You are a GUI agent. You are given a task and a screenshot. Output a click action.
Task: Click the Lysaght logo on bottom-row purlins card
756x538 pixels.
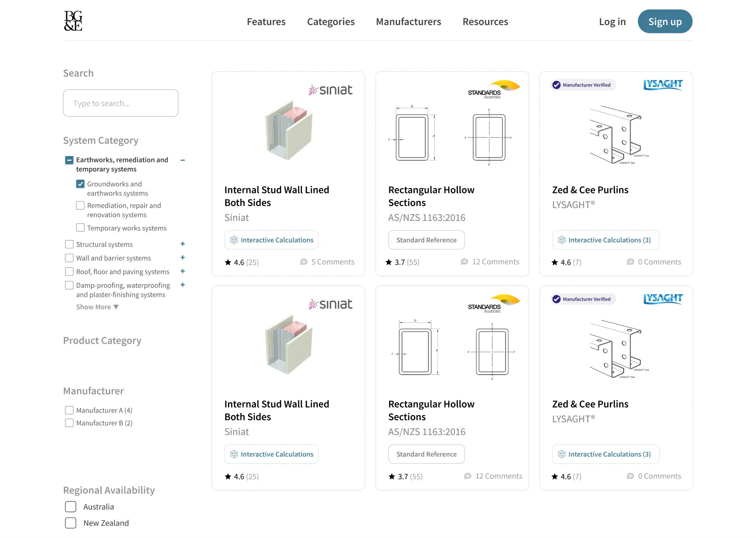[663, 299]
